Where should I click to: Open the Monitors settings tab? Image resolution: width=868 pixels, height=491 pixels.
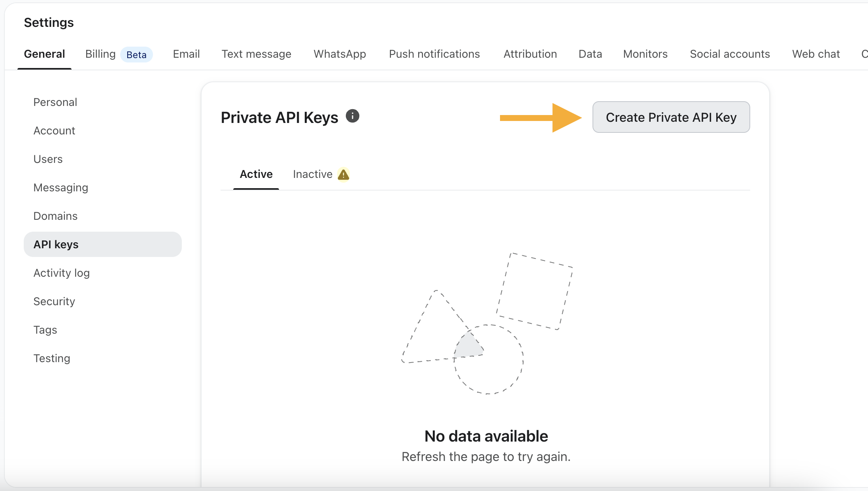click(x=645, y=54)
